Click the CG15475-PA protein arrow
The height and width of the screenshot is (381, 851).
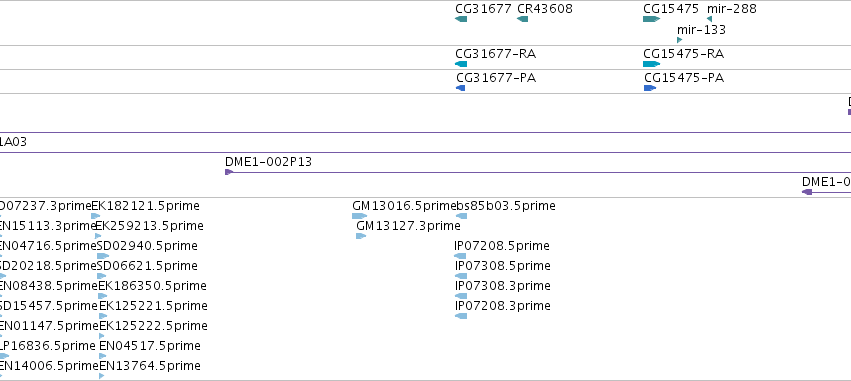point(650,88)
